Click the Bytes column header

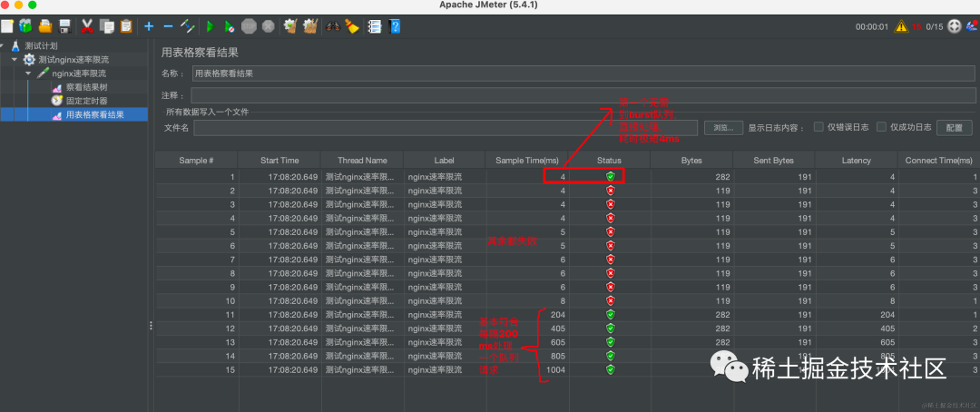click(691, 160)
